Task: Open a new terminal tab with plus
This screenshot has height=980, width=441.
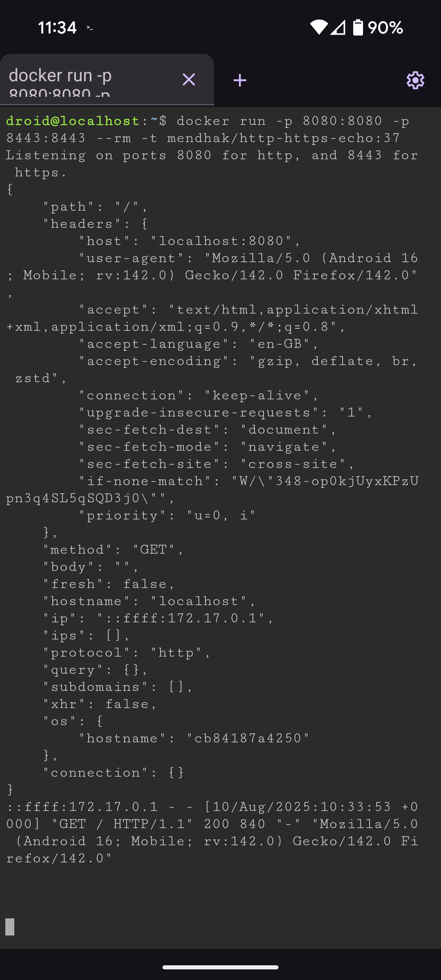Action: pos(240,80)
